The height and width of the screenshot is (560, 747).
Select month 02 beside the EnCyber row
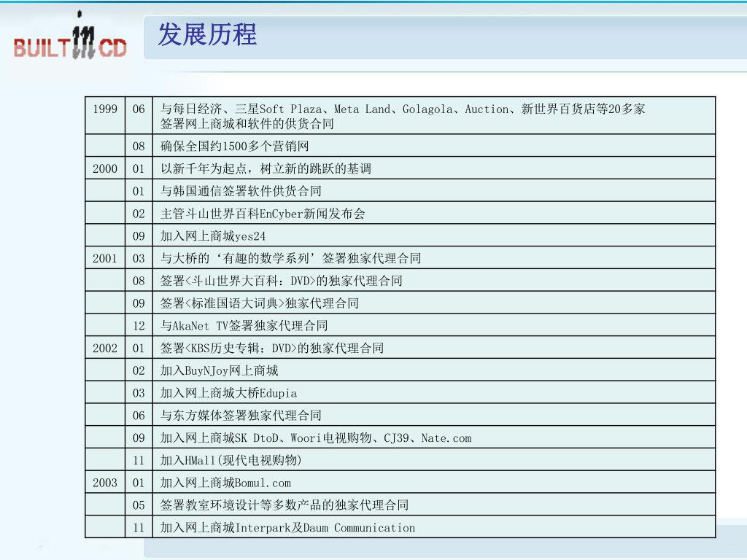139,214
